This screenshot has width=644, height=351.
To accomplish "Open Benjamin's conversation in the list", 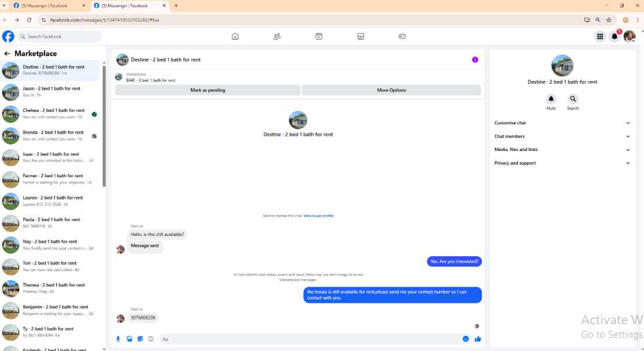I will point(50,310).
